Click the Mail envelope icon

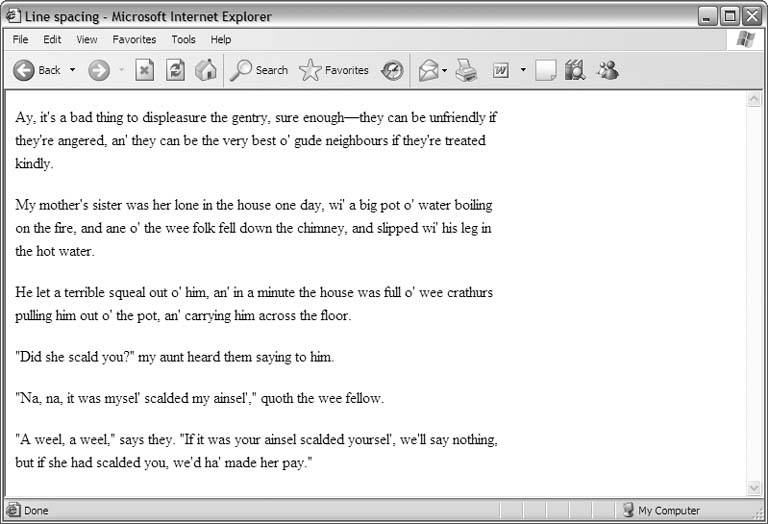coord(428,70)
